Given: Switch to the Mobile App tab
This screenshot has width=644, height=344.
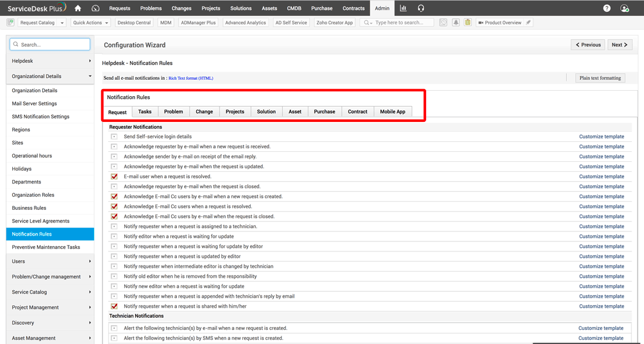Looking at the screenshot, I should coord(393,111).
